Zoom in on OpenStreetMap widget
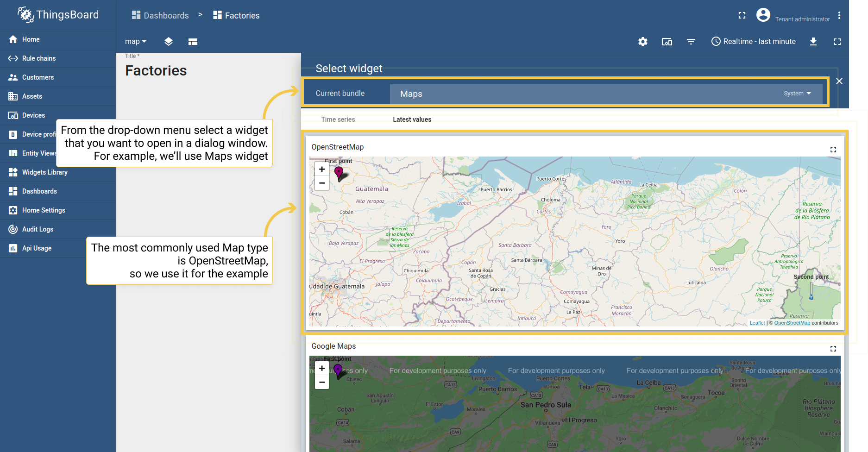The height and width of the screenshot is (452, 868). pyautogui.click(x=322, y=169)
